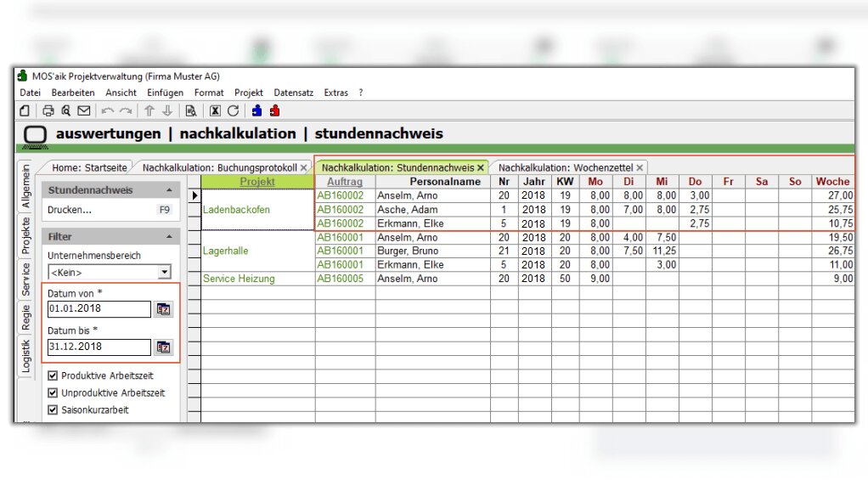Click the Excel export icon
The image size is (868, 491).
(x=215, y=110)
